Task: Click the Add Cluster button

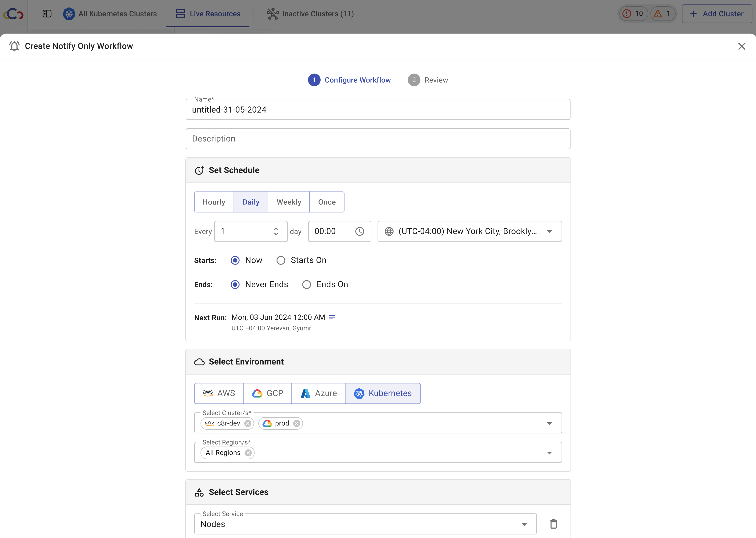Action: 717,14
